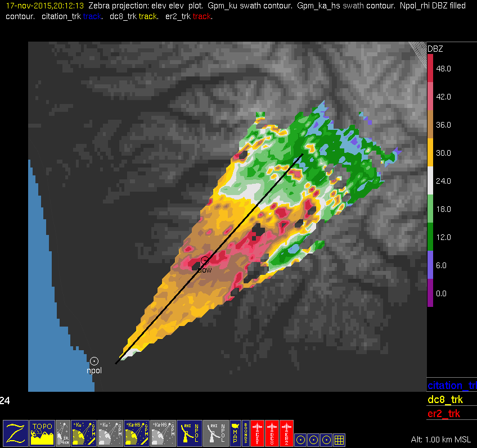477x448 pixels.
Task: Toggle the red DC8 aircraft track icon
Action: tap(272, 433)
